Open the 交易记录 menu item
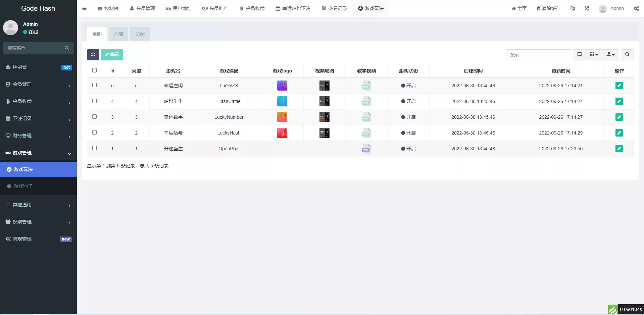 click(334, 8)
